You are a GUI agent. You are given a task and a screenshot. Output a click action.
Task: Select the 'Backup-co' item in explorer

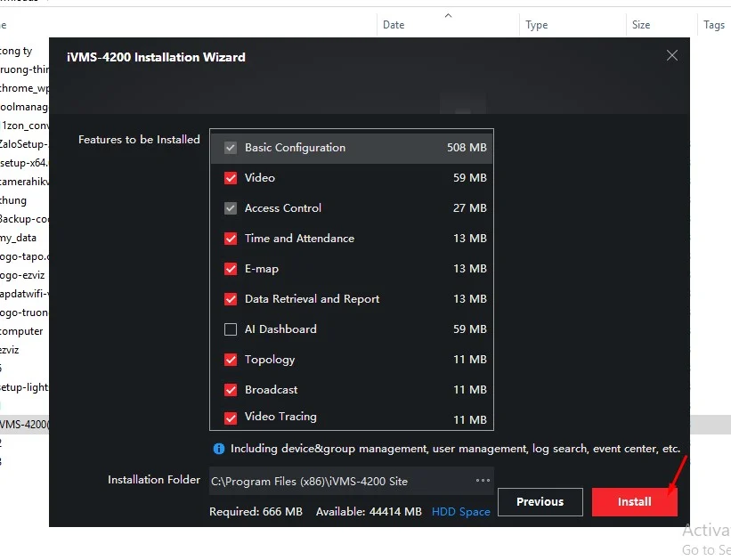pos(24,219)
